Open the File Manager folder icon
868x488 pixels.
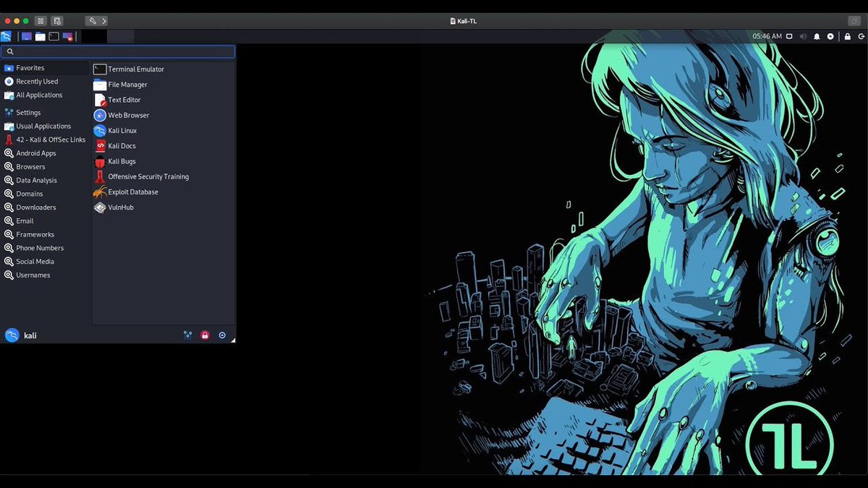(x=100, y=85)
